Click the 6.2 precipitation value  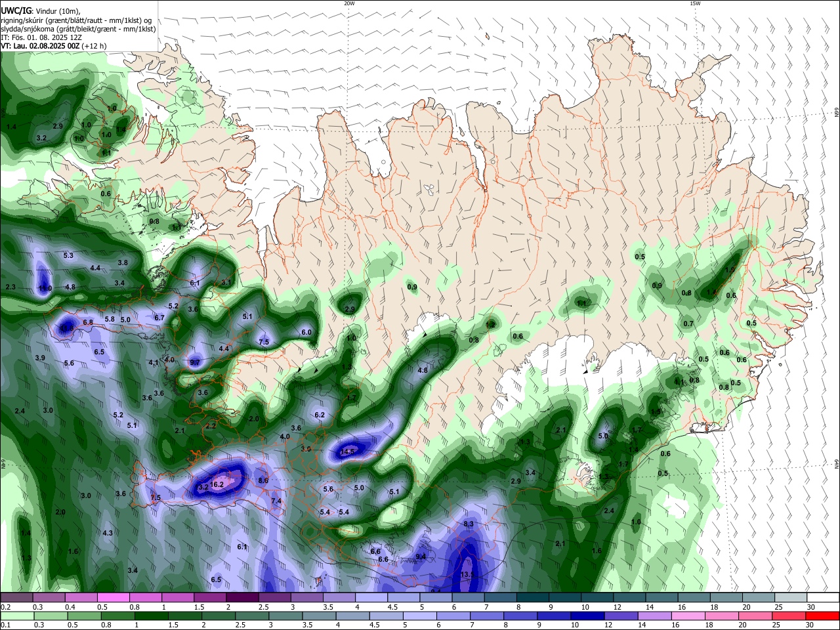(320, 415)
